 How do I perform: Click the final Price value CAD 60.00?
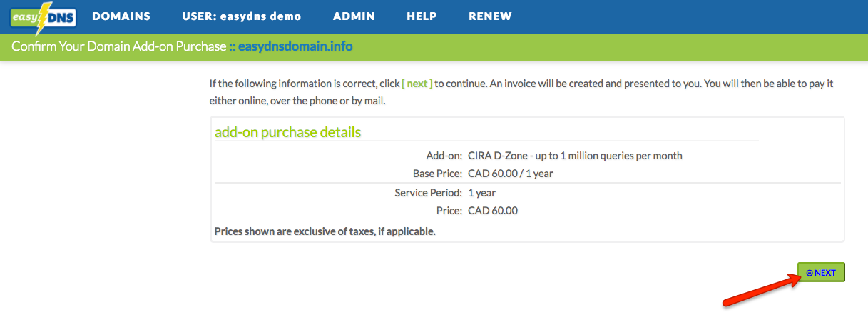tap(493, 211)
